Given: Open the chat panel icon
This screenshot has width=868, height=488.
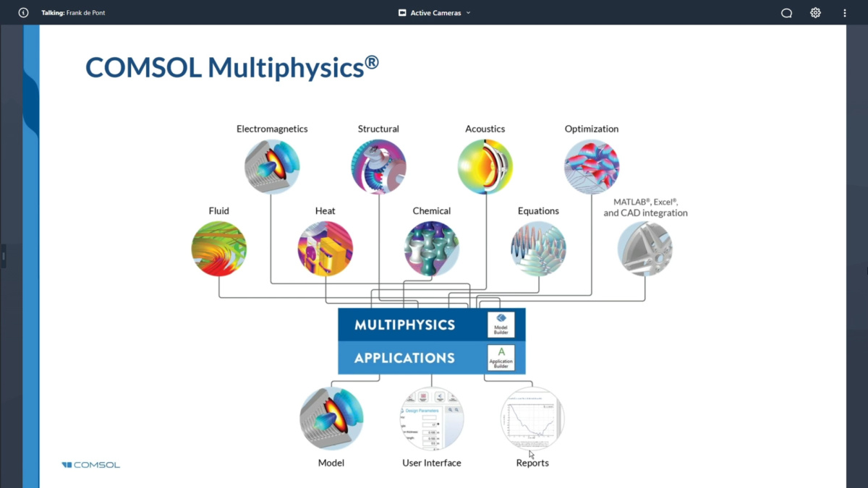Looking at the screenshot, I should tap(786, 13).
